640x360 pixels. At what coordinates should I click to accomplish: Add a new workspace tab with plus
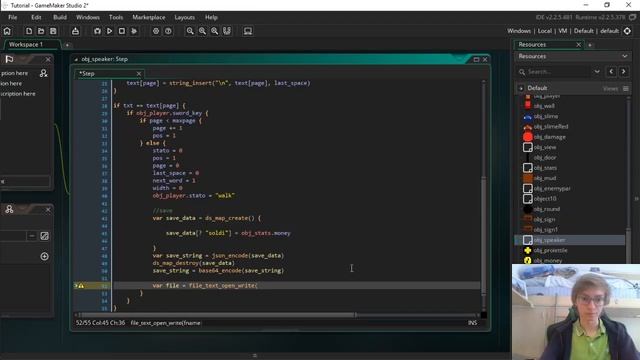tap(67, 45)
